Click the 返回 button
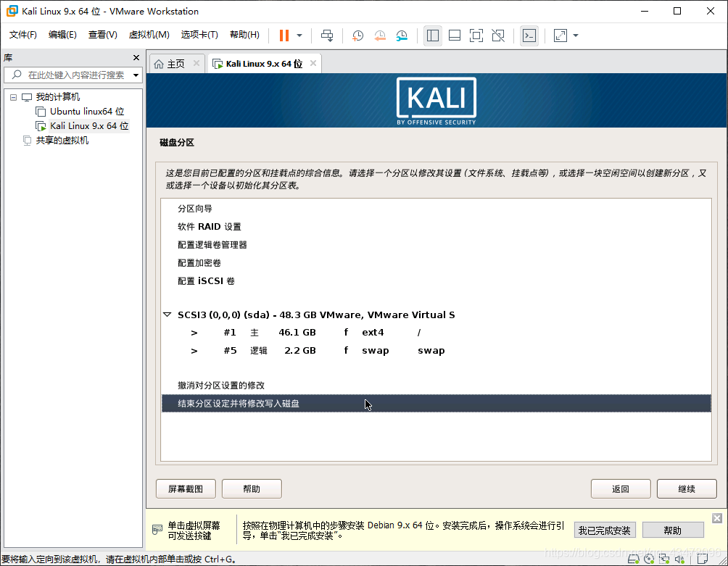 [621, 489]
